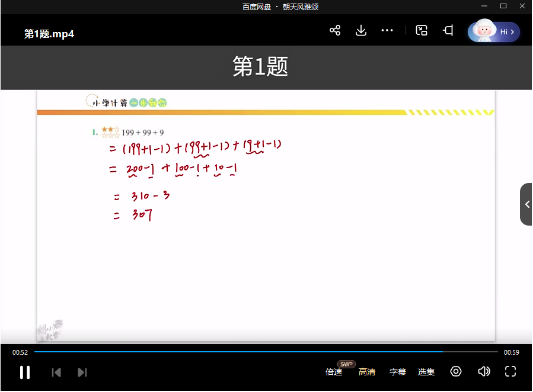Skip to the next video

82,373
